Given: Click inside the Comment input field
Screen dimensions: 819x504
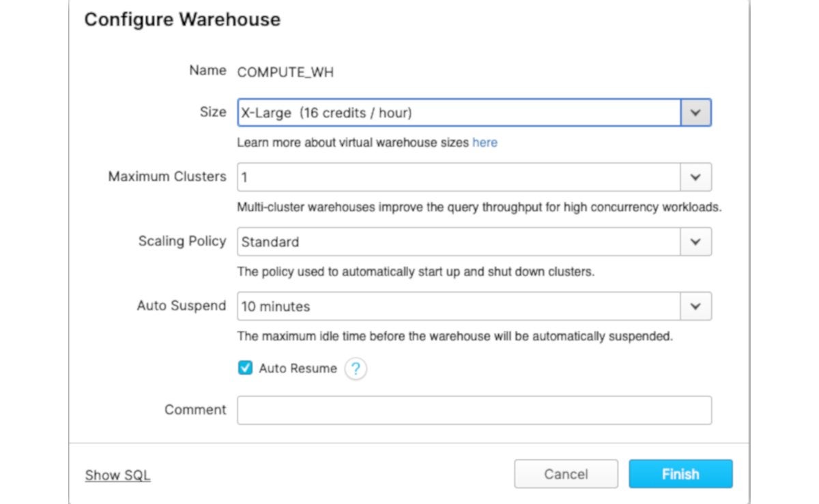Looking at the screenshot, I should (474, 411).
